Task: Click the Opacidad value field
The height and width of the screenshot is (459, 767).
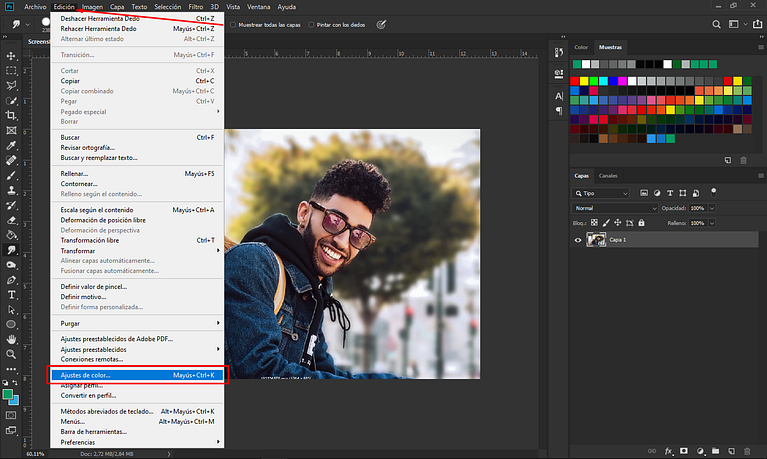Action: click(x=698, y=208)
